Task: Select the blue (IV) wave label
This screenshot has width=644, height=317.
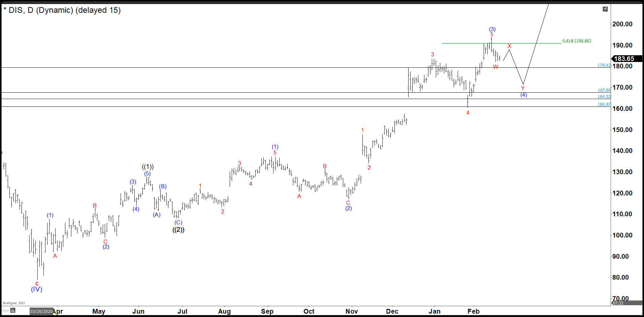Action: point(37,289)
